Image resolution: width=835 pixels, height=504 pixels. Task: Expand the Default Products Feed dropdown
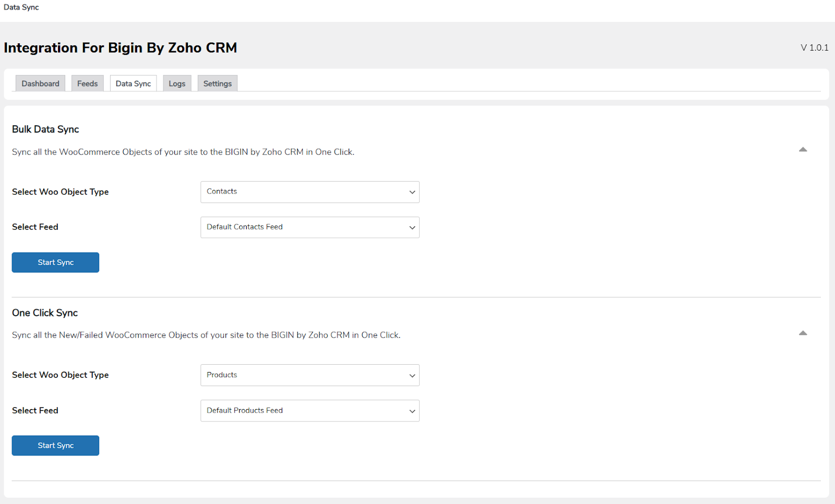tap(309, 411)
